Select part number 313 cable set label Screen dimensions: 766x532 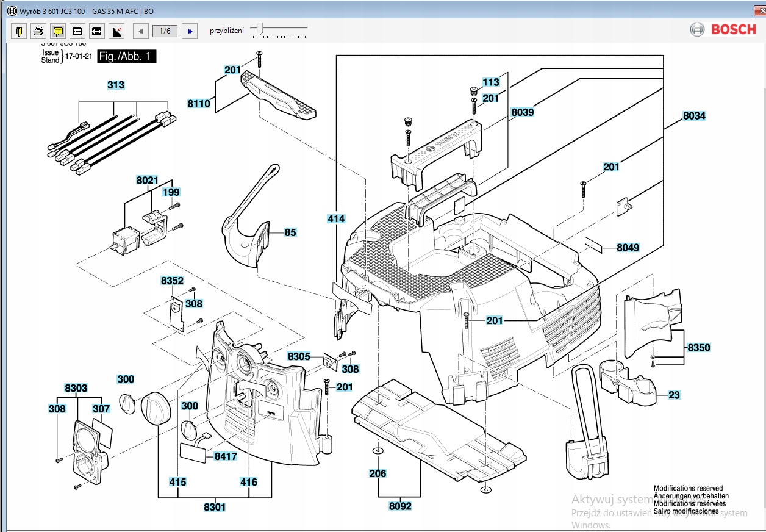[116, 85]
